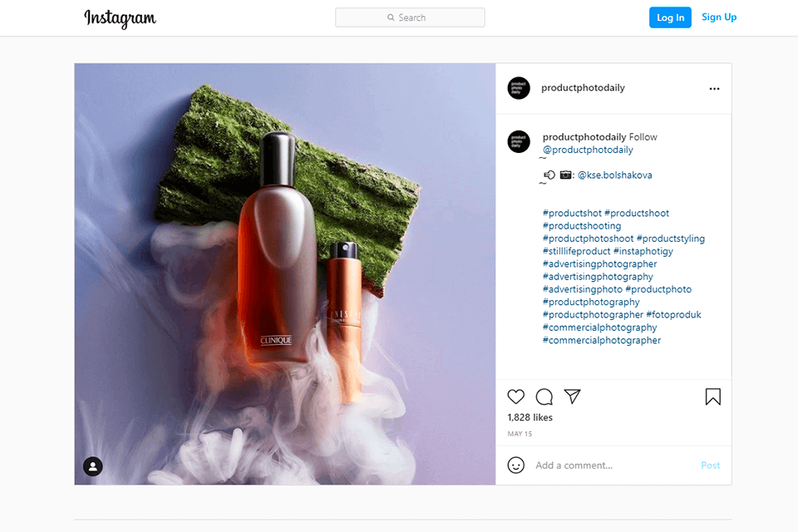Image resolution: width=798 pixels, height=532 pixels.
Task: Follow productphotodaily from the caption
Action: point(643,137)
